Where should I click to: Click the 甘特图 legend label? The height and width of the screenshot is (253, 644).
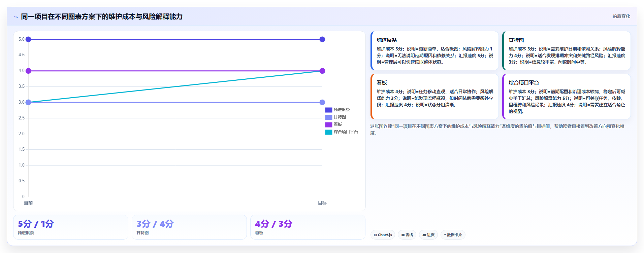[340, 117]
